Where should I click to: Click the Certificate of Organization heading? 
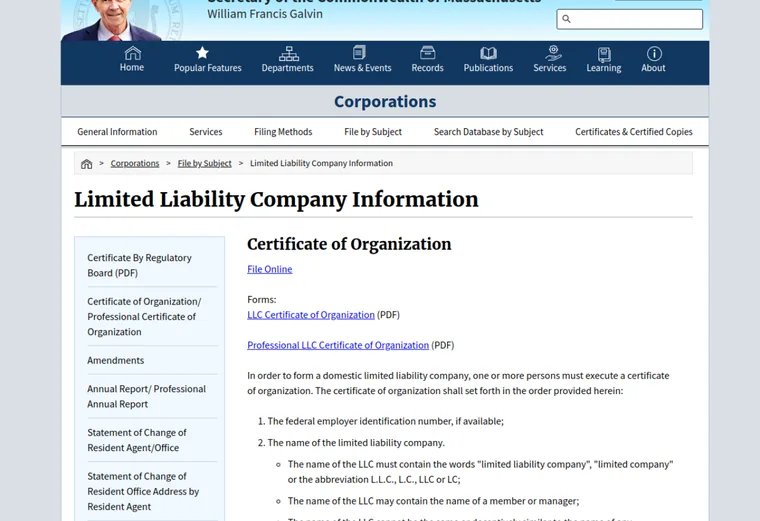[x=349, y=244]
